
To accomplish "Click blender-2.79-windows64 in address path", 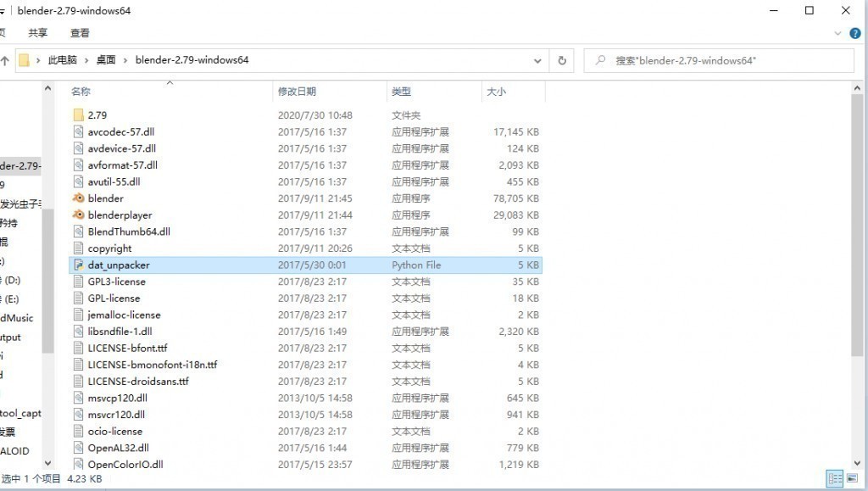I will click(192, 59).
